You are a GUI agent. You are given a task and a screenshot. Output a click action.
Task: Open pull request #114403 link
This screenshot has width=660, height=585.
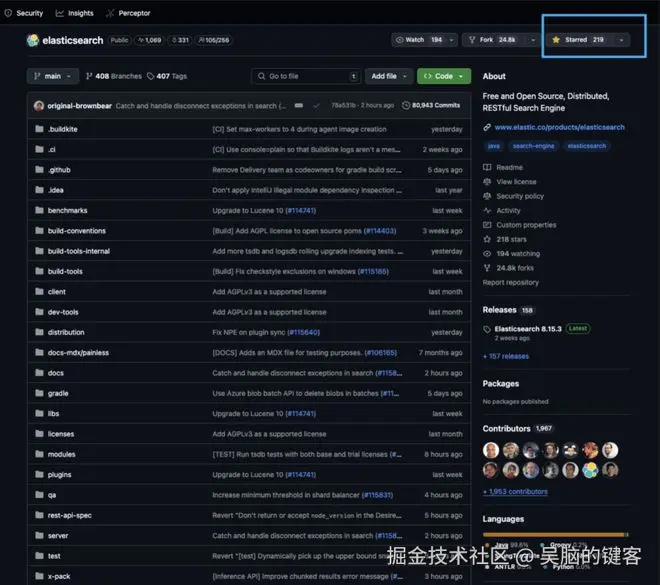380,231
